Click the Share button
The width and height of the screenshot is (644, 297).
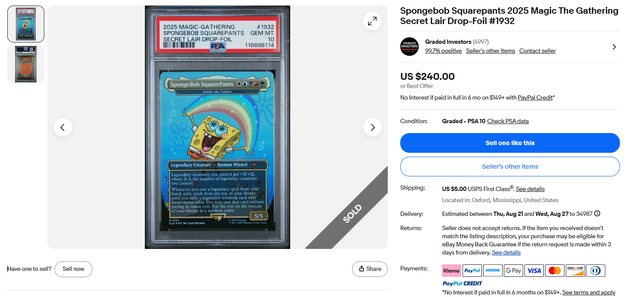pyautogui.click(x=370, y=269)
